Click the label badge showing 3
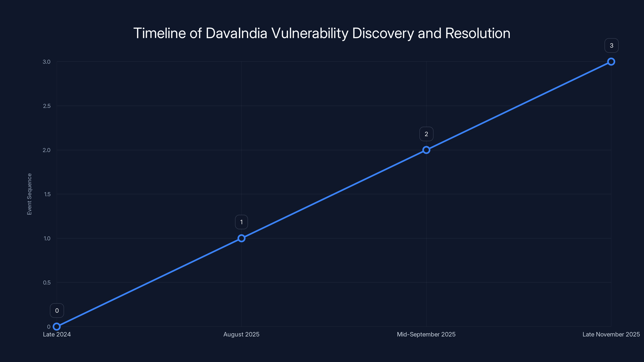Screen dimensions: 644x362 point(612,45)
